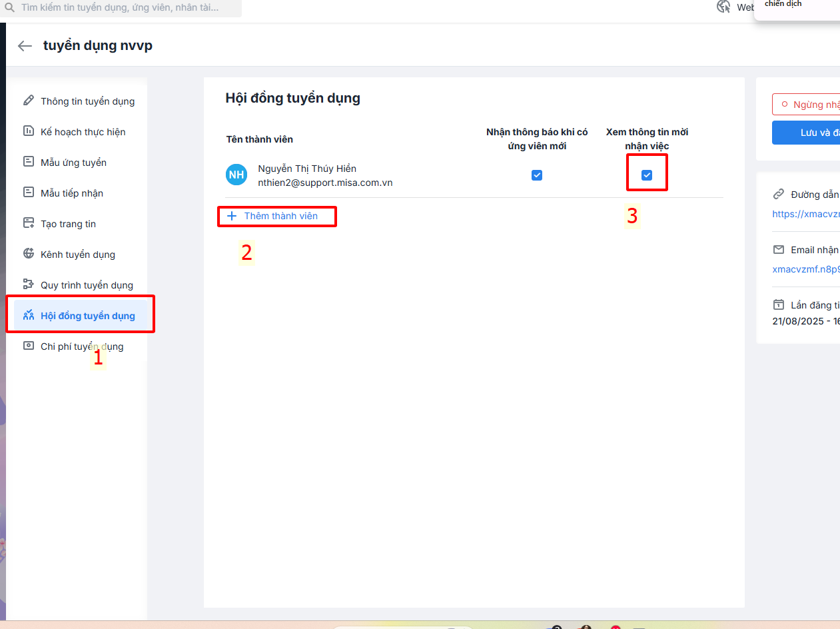Open the https://xmacvz job link

pos(806,214)
